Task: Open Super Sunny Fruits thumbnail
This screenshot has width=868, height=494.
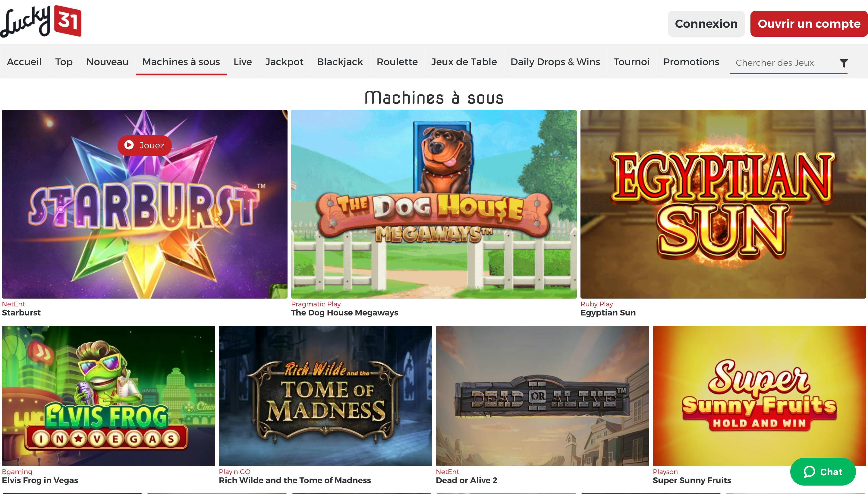Action: [759, 396]
